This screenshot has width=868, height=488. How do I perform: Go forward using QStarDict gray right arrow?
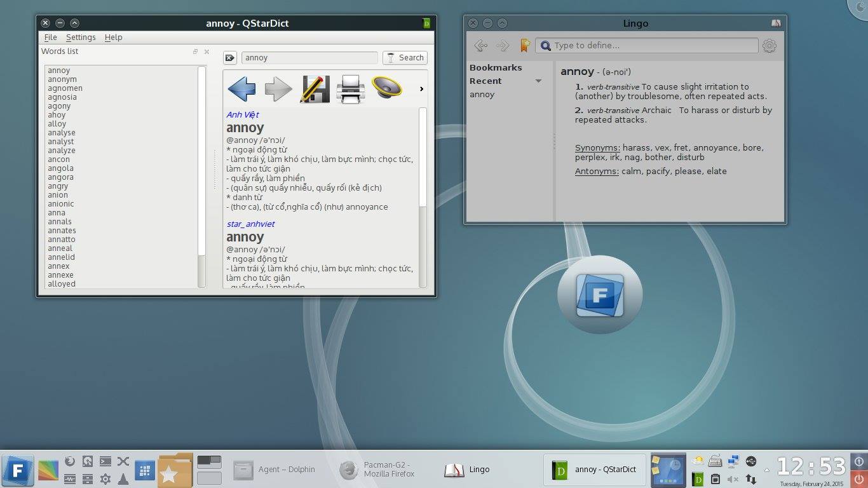pyautogui.click(x=278, y=89)
